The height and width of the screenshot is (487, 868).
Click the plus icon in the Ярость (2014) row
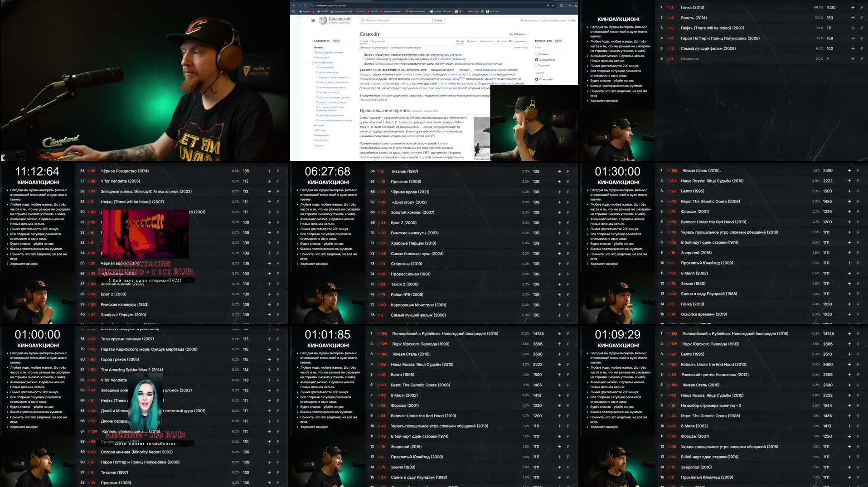[x=853, y=18]
